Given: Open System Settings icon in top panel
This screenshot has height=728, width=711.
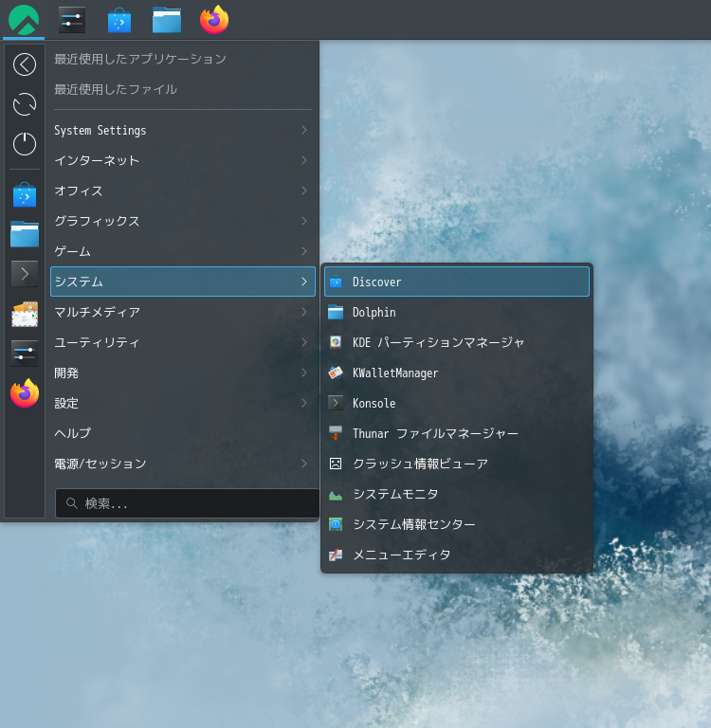Looking at the screenshot, I should point(72,20).
